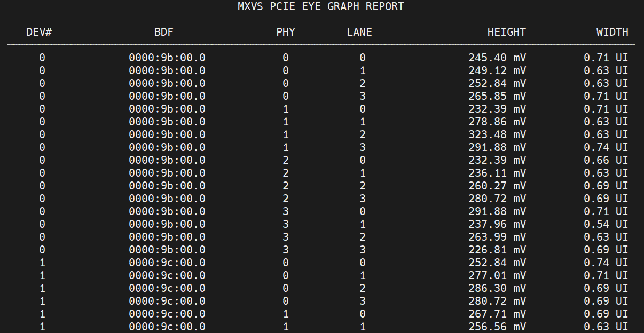Screen dimensions: 644x333
Task: Click the HEIGHT column header
Action: pyautogui.click(x=506, y=32)
